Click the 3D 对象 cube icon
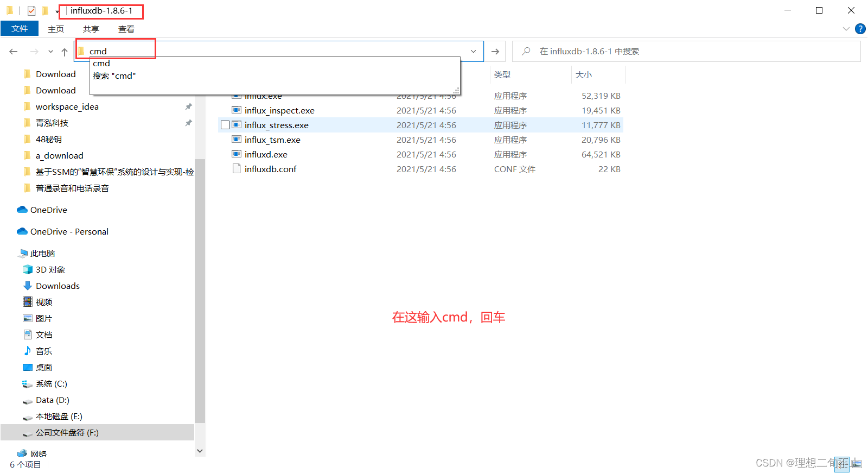868x473 pixels. coord(28,269)
